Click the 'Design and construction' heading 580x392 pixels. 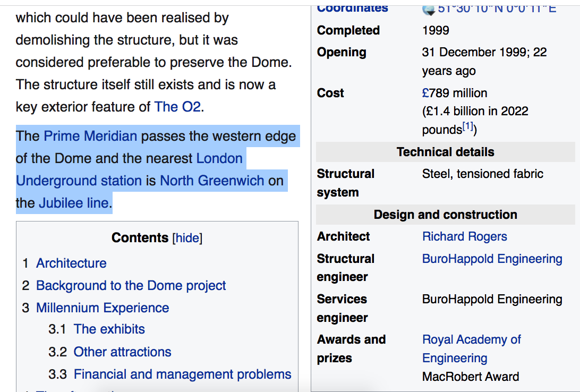(x=445, y=215)
